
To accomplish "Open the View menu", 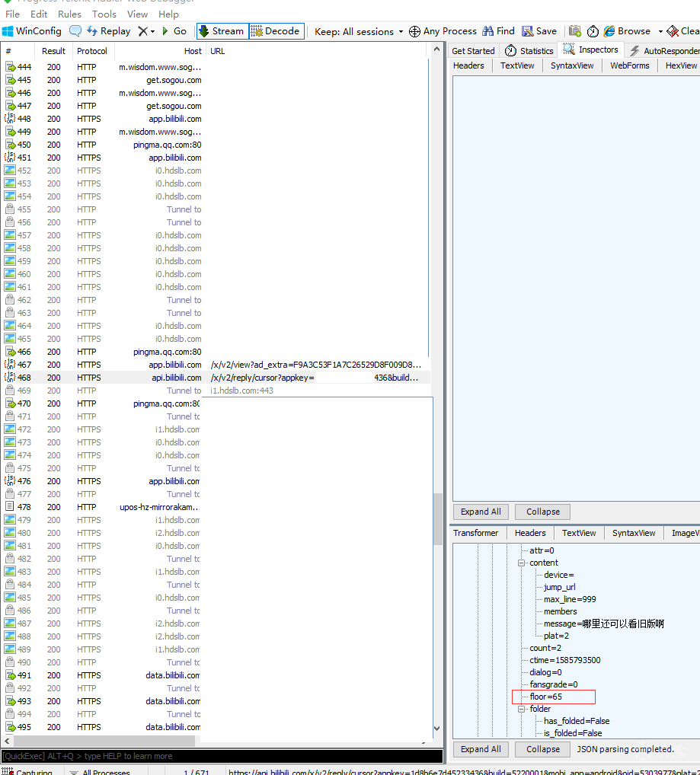I will [x=137, y=14].
